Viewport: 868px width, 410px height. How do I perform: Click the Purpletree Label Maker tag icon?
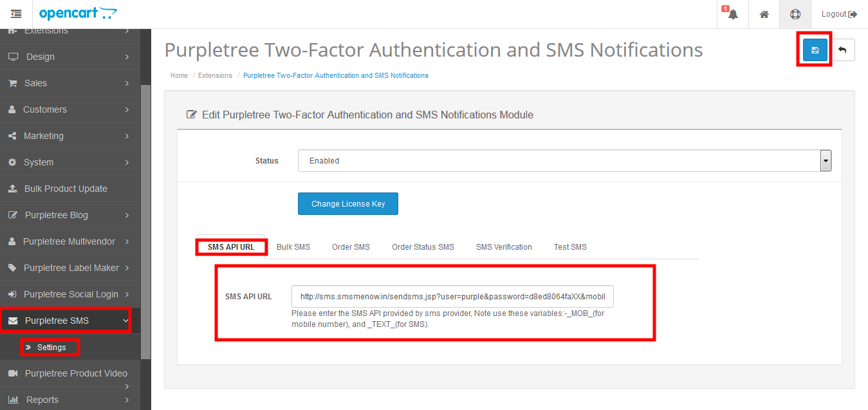click(12, 268)
